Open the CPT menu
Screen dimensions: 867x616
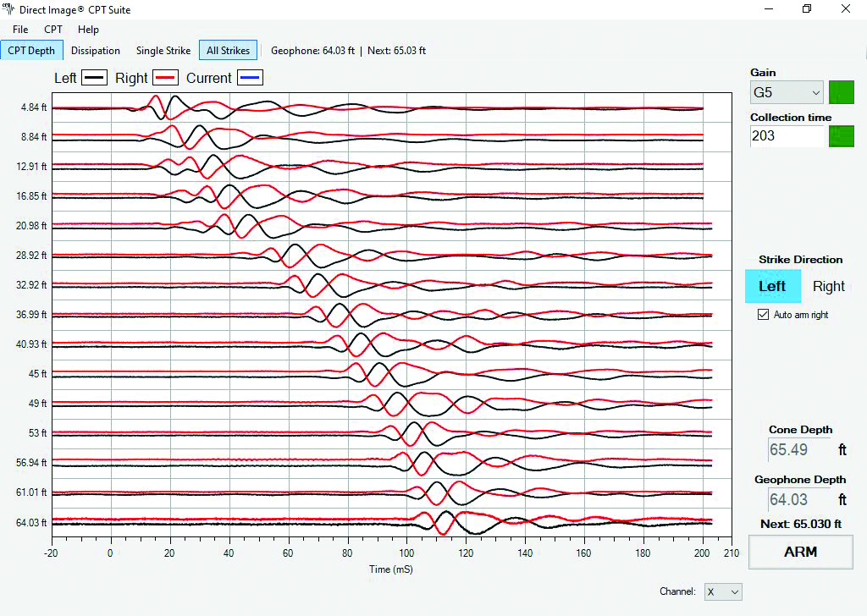52,29
